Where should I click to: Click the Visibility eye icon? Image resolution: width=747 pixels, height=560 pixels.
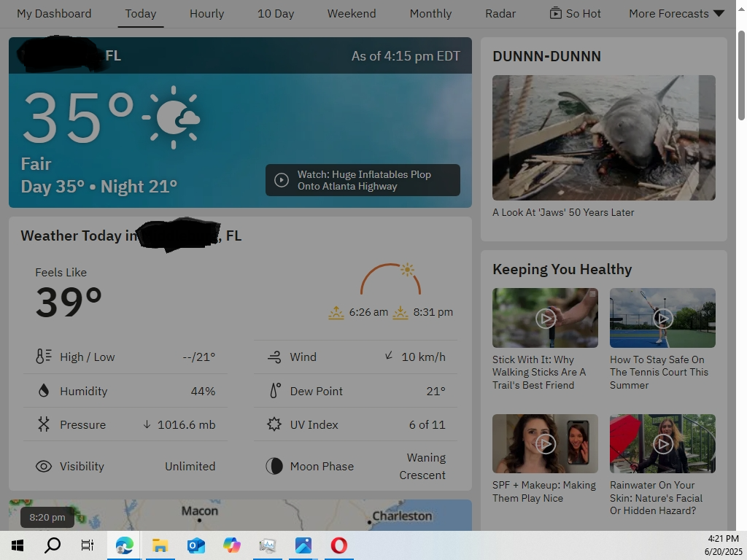pyautogui.click(x=44, y=466)
